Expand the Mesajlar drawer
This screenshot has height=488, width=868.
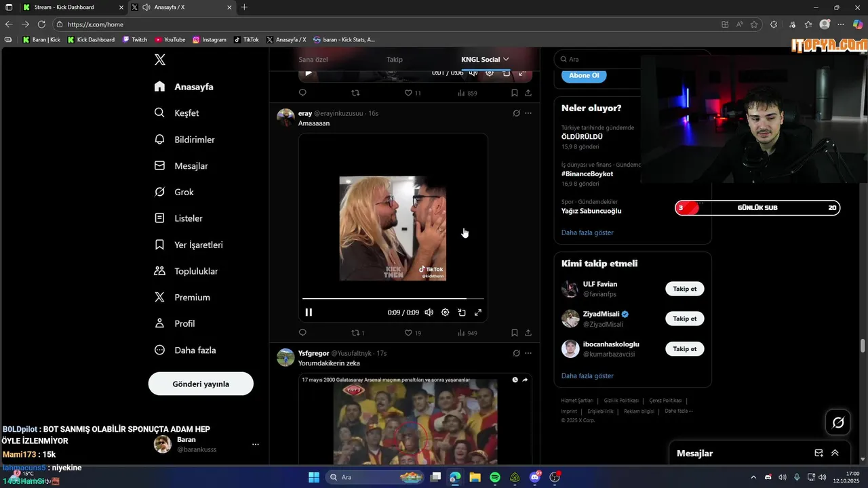835,453
